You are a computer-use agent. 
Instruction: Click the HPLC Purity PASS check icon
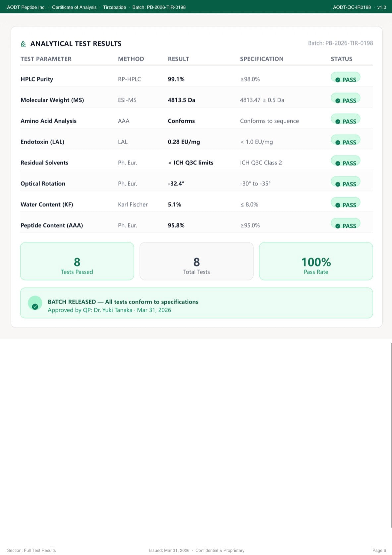coord(338,80)
